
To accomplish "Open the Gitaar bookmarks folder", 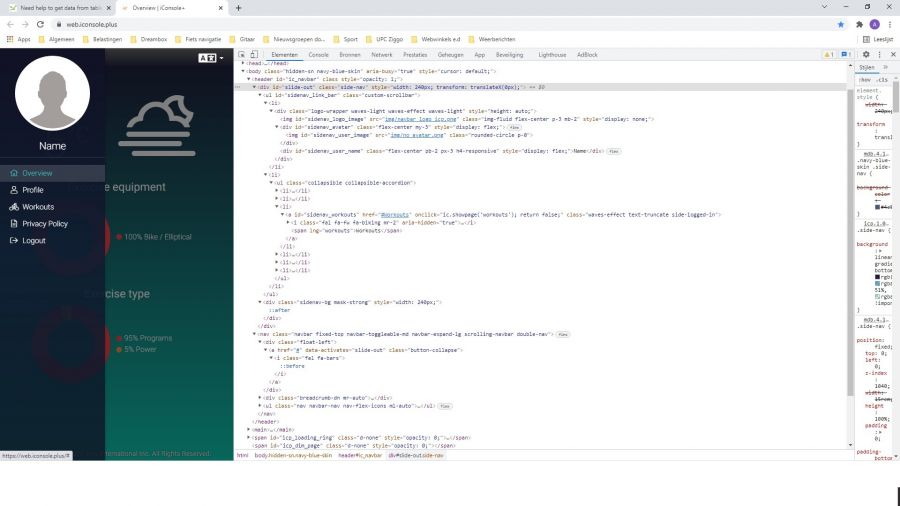I will tap(242, 39).
